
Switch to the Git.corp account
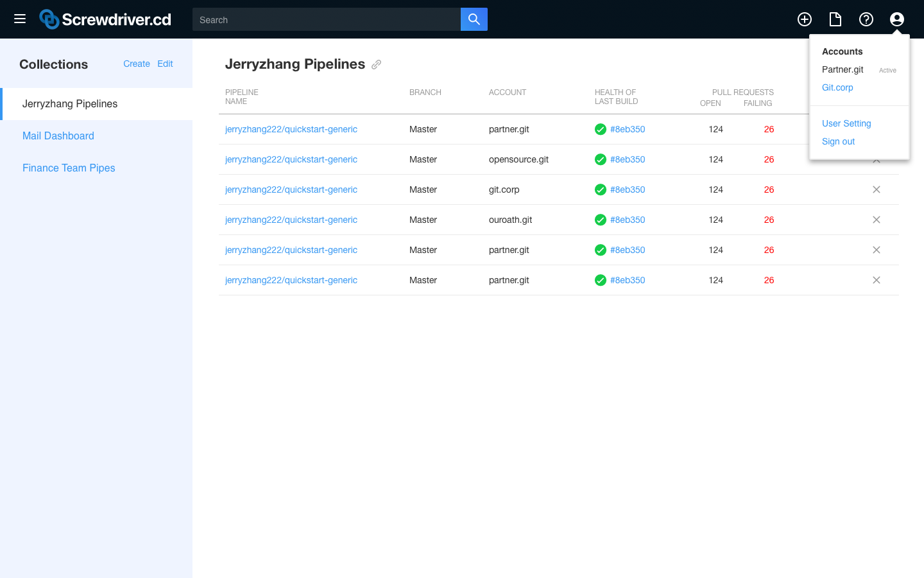[837, 87]
